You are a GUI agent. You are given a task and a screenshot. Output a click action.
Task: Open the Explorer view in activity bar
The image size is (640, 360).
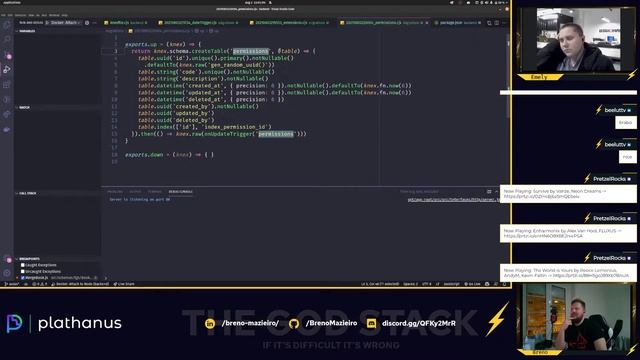tap(7, 25)
